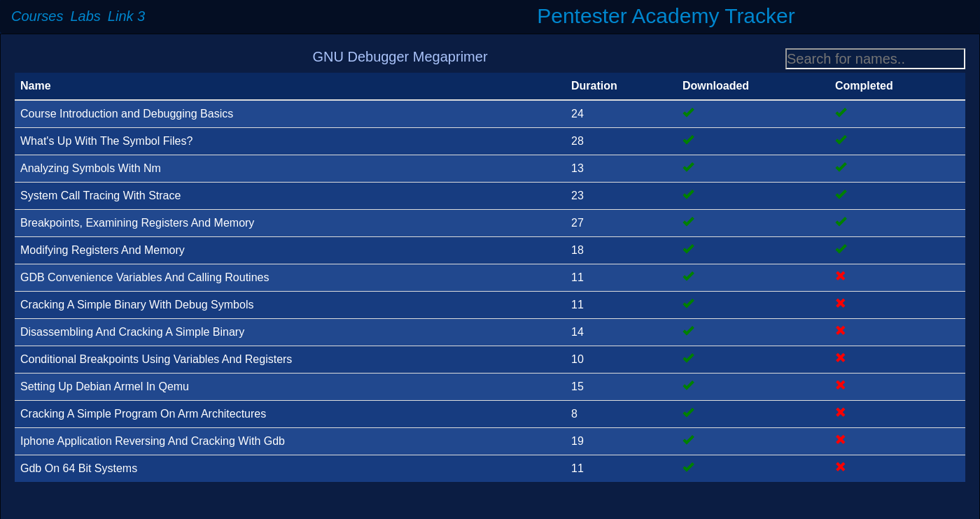Select 'Setting Up Debian Armel In Qemu' name
This screenshot has height=519, width=980.
point(105,387)
